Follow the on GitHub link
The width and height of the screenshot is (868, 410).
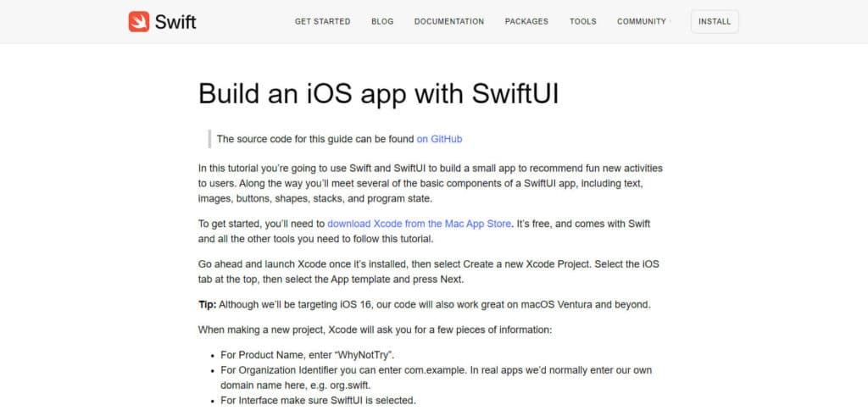coord(440,139)
